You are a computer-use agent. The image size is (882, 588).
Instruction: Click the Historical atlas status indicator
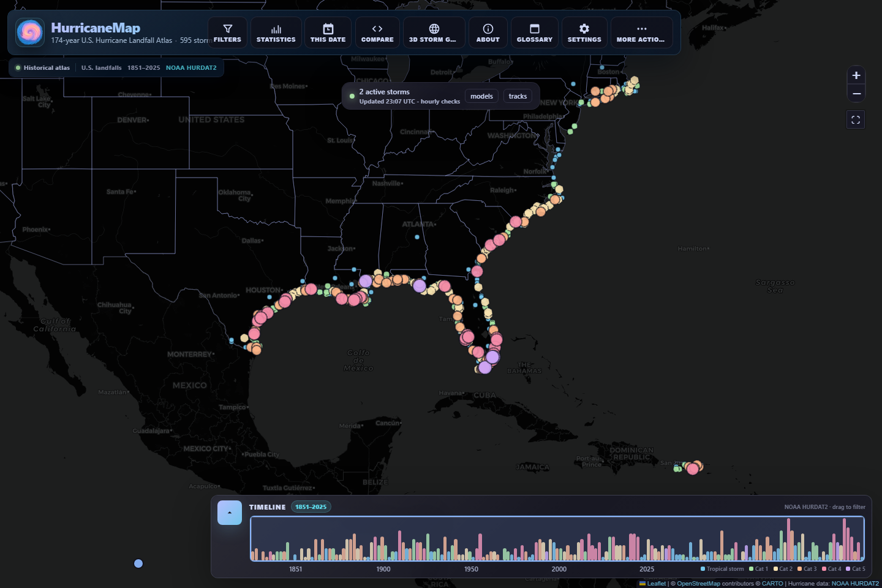point(42,68)
